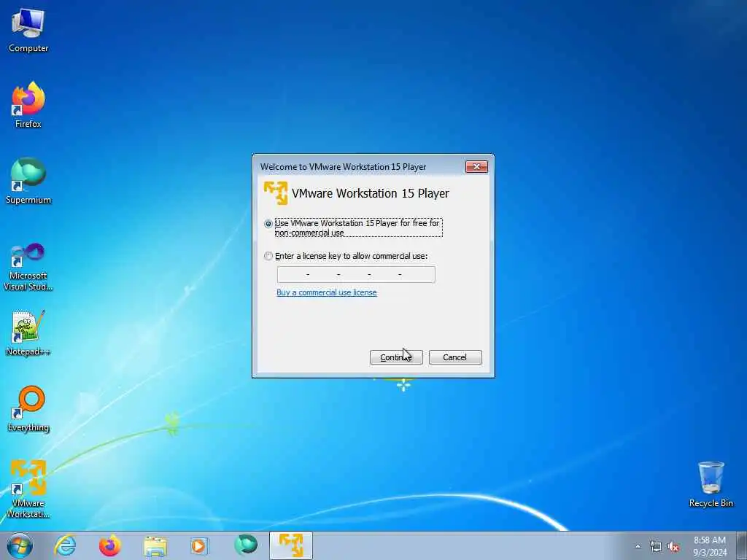Launch Firefox from the taskbar

coord(109,545)
